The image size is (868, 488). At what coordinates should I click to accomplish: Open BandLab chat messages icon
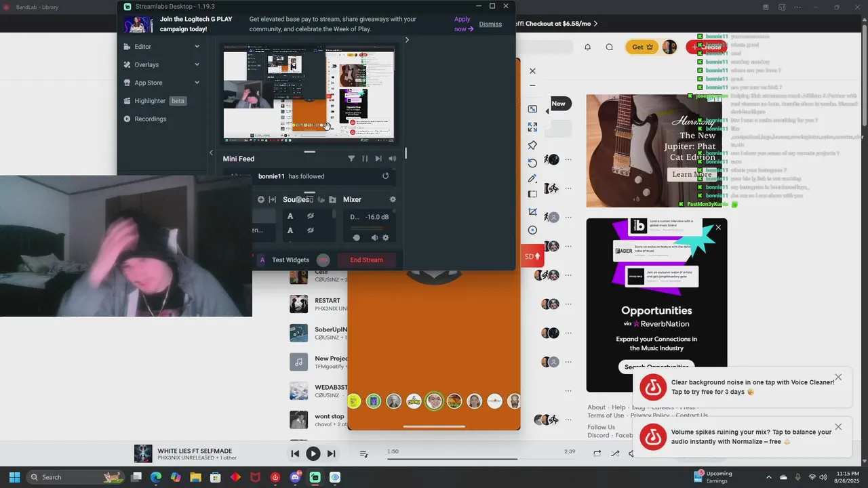coord(610,47)
